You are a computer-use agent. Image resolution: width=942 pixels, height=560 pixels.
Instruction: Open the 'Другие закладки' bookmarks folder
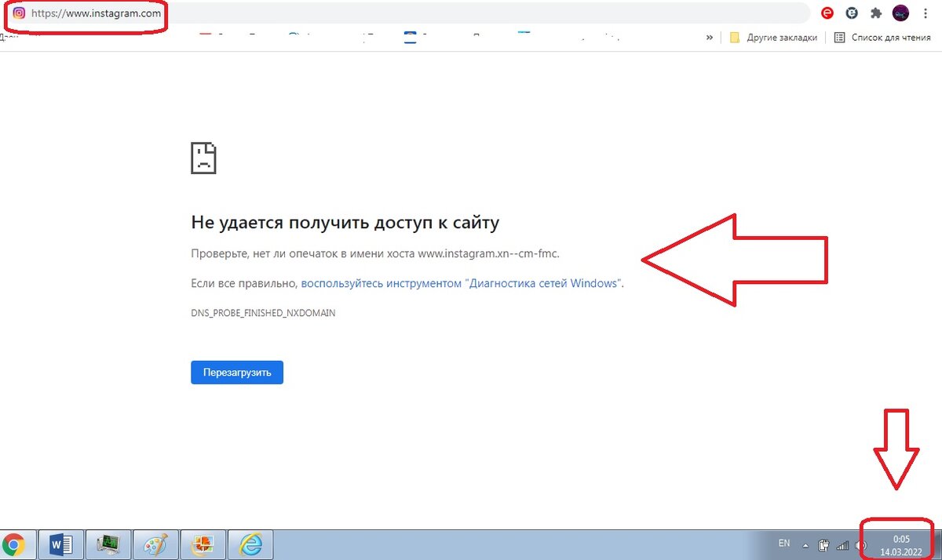(x=773, y=37)
